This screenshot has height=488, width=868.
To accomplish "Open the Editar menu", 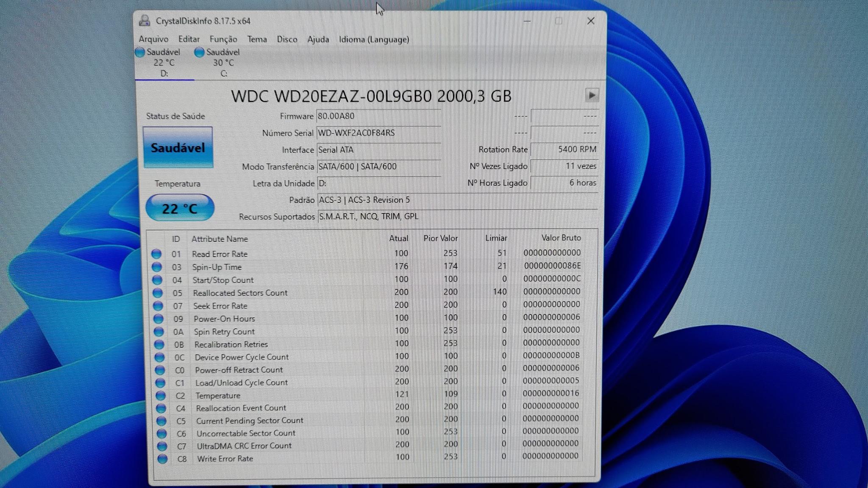I will click(189, 39).
